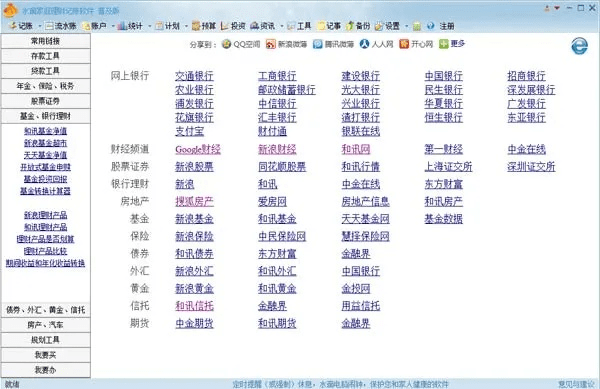Open the red title-bar dropdown arrow
This screenshot has width=600, height=389.
pos(557,8)
